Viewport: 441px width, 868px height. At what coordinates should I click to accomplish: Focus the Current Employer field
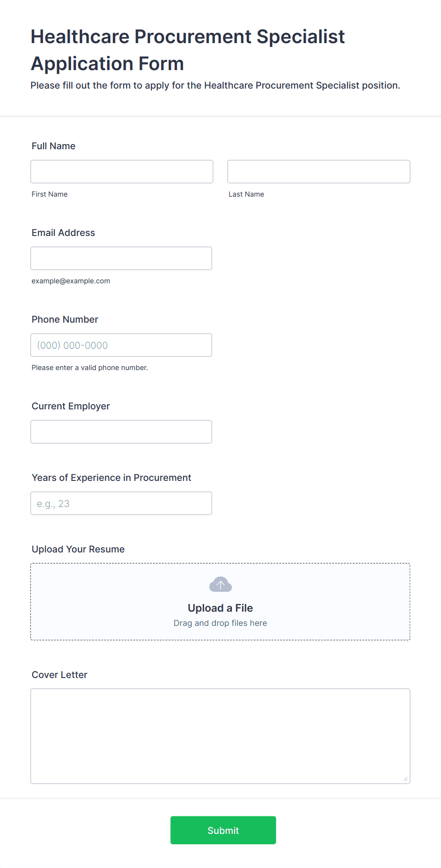point(121,432)
